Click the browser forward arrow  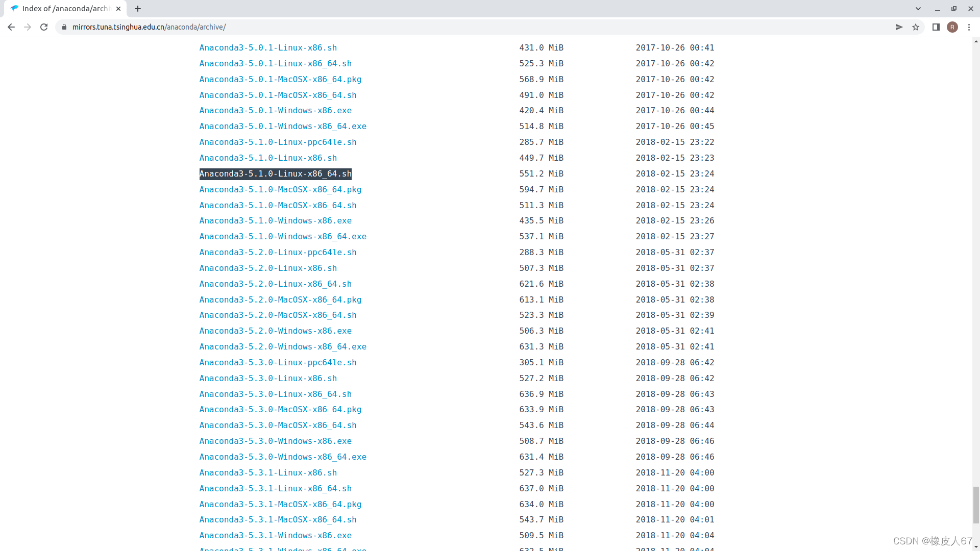point(28,27)
